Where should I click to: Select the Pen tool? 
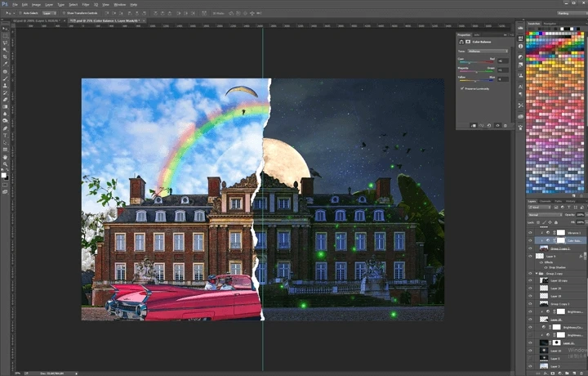(5, 128)
